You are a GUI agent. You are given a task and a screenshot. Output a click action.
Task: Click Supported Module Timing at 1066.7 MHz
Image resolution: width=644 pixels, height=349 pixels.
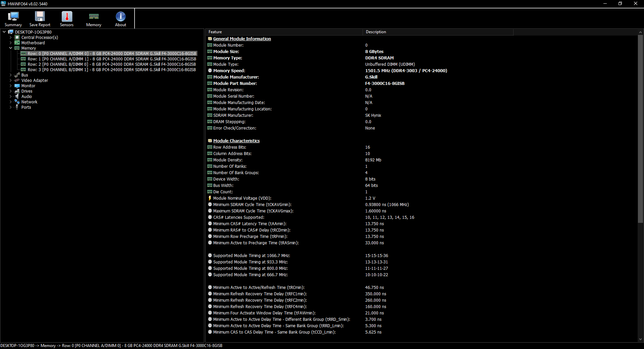pyautogui.click(x=252, y=255)
